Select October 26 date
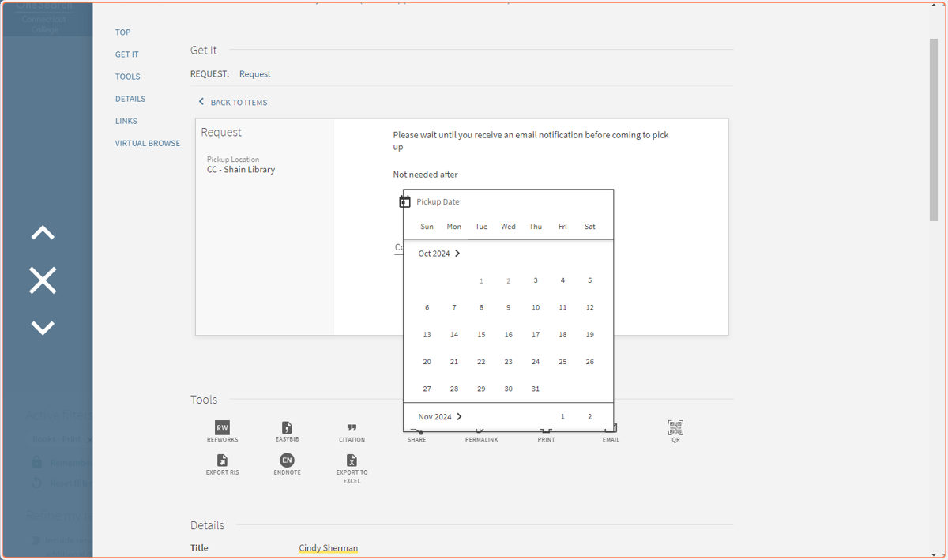Image resolution: width=948 pixels, height=560 pixels. point(589,362)
